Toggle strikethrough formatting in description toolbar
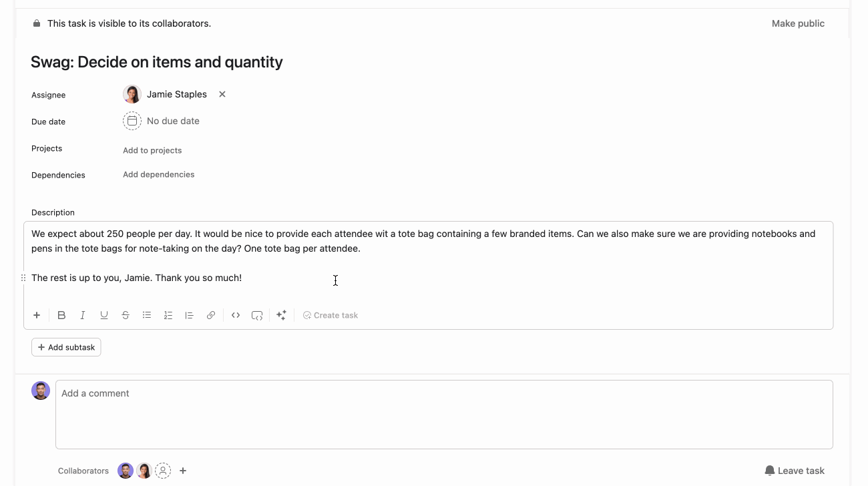 tap(126, 315)
